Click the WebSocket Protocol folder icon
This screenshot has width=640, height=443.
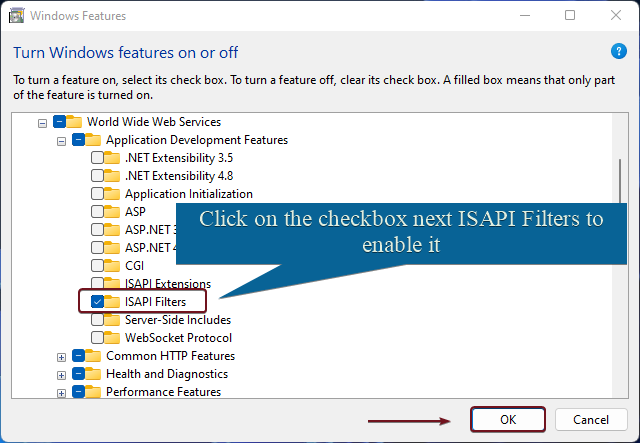pos(112,337)
